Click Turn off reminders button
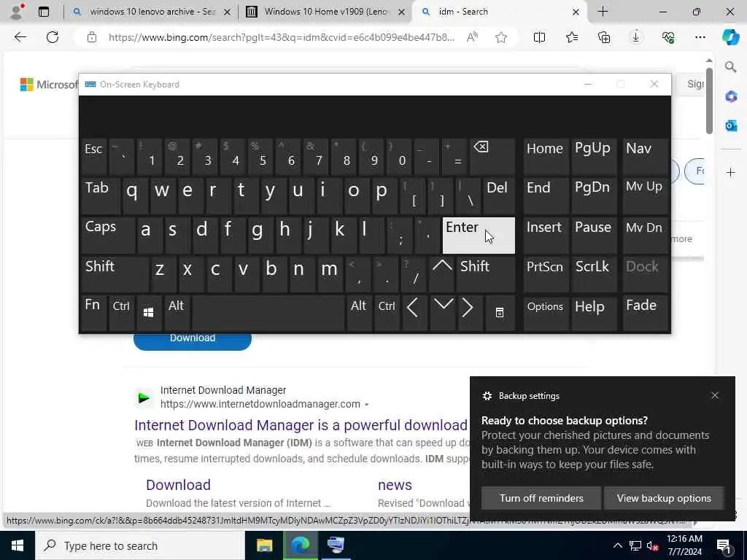Image resolution: width=747 pixels, height=560 pixels. coord(541,498)
